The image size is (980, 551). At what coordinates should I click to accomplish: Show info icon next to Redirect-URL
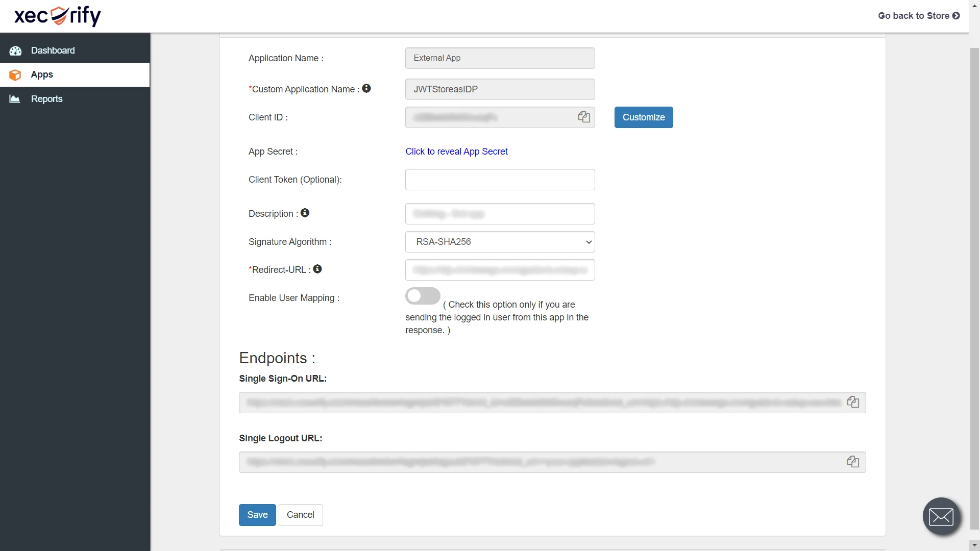point(317,269)
